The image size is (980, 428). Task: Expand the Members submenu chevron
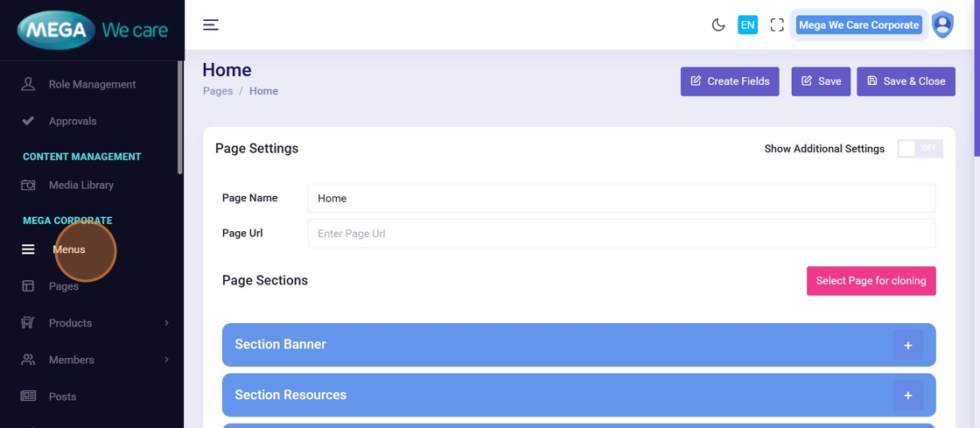[166, 360]
